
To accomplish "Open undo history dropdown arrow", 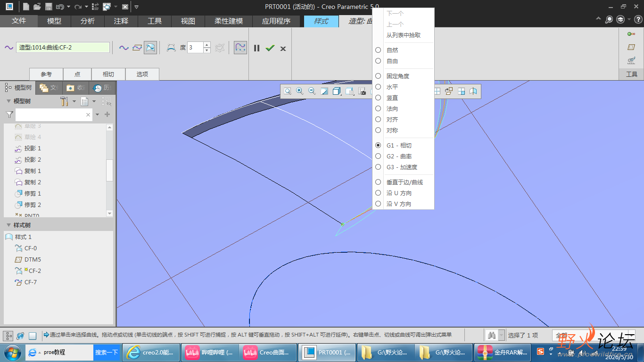I will pyautogui.click(x=69, y=7).
